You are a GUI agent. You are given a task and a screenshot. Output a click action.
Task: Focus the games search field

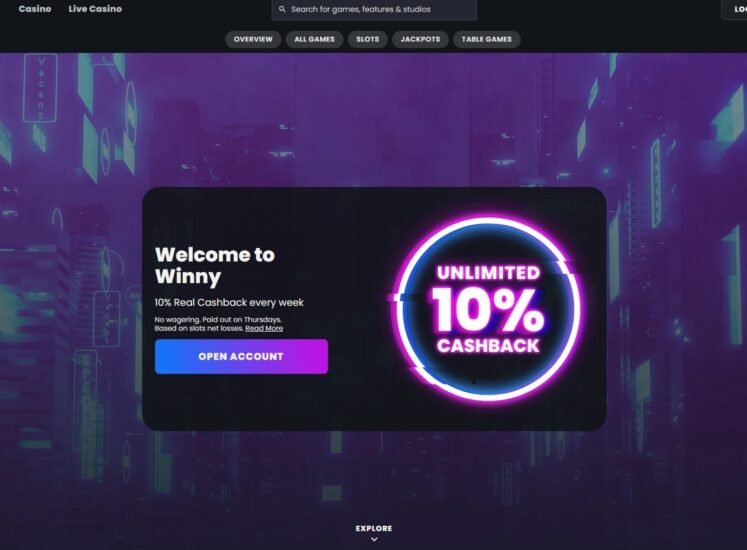tap(374, 10)
